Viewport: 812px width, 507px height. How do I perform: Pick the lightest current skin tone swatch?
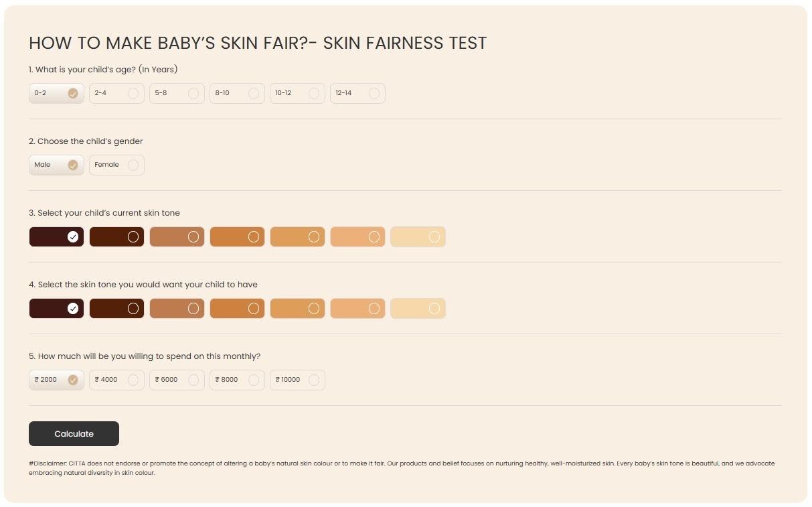pos(418,236)
